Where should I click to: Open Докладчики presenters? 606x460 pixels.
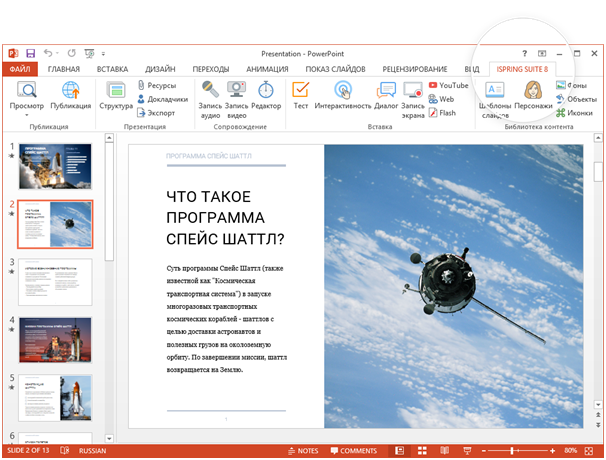[162, 99]
